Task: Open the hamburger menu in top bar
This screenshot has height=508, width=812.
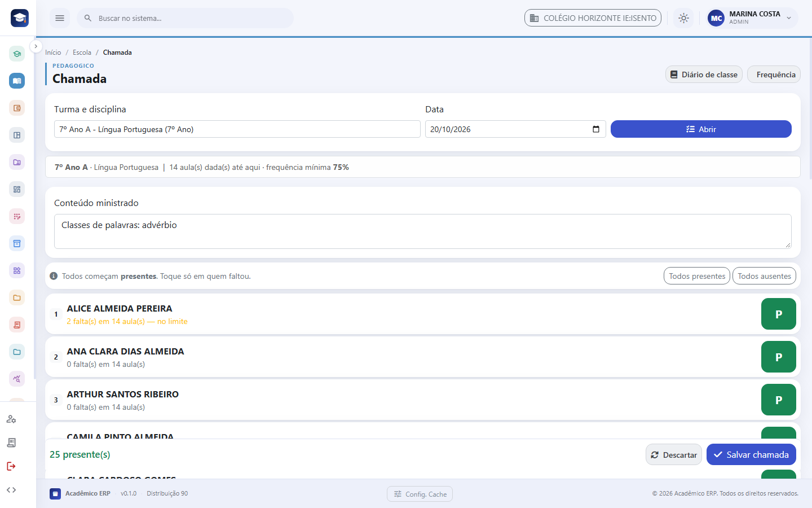Action: coord(60,18)
